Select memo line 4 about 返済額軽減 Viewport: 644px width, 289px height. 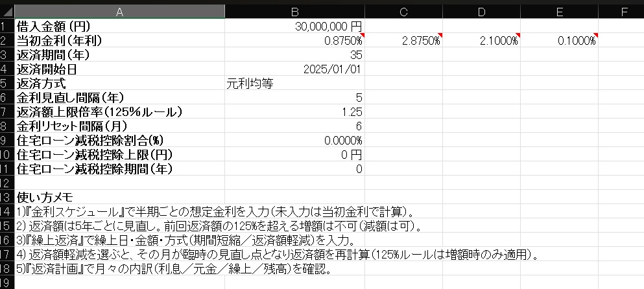pyautogui.click(x=277, y=254)
